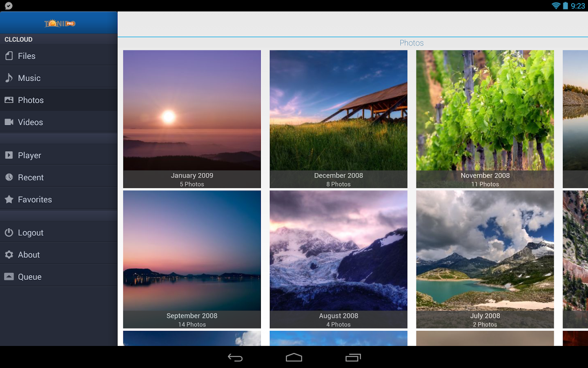Click the "5 Photos" count label
This screenshot has width=588, height=368.
[x=192, y=184]
